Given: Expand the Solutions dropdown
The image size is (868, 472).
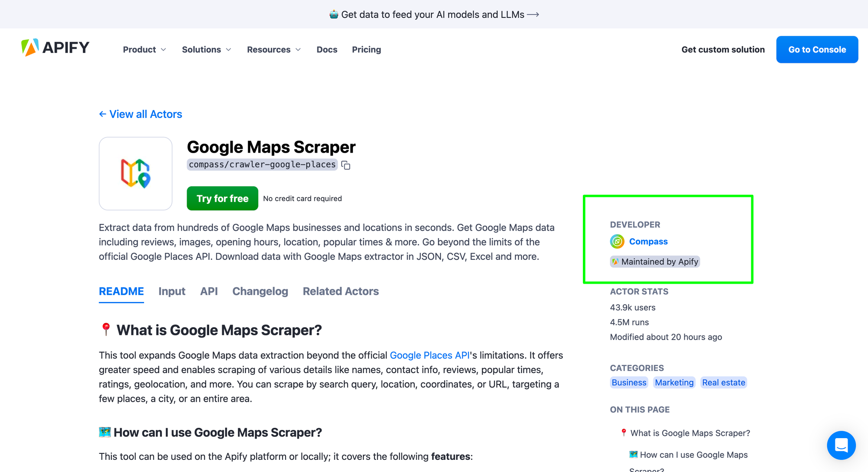Looking at the screenshot, I should tap(206, 49).
